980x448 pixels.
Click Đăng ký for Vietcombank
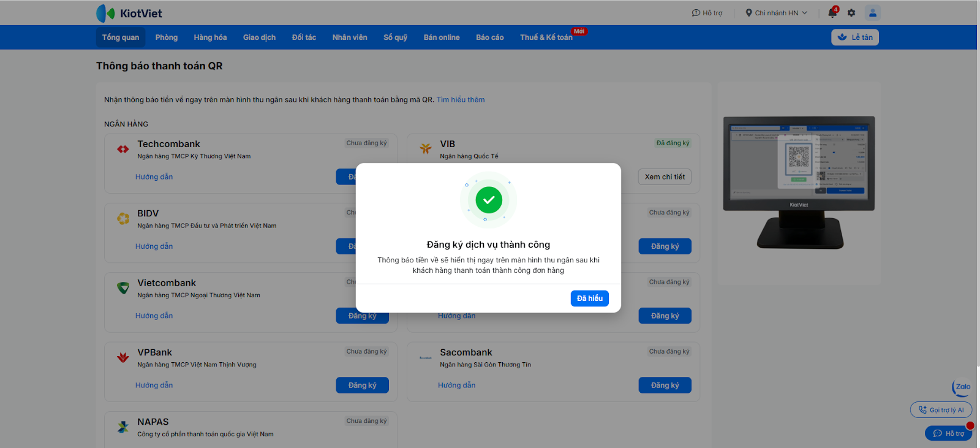(363, 316)
